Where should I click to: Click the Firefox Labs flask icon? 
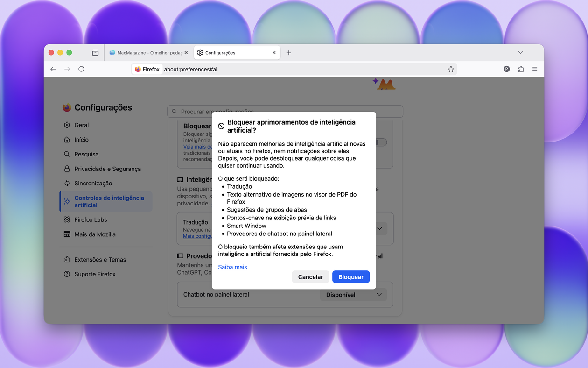coord(67,219)
